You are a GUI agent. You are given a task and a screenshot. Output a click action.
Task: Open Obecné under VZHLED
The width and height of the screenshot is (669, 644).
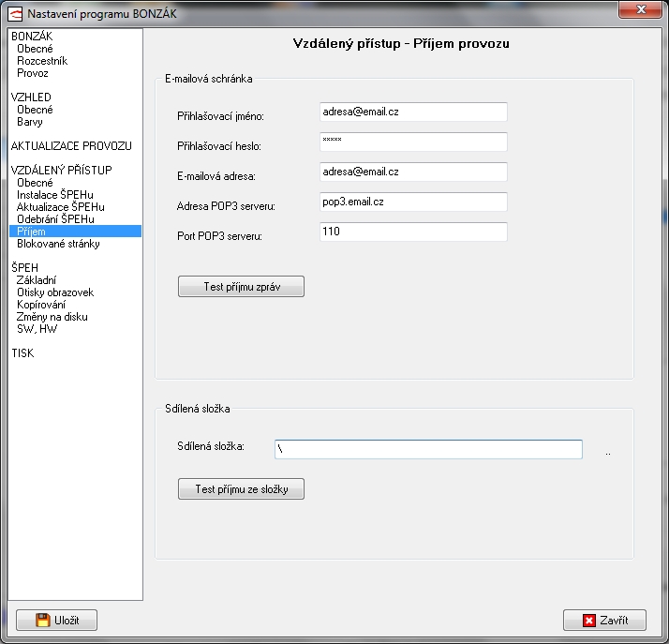click(x=35, y=110)
